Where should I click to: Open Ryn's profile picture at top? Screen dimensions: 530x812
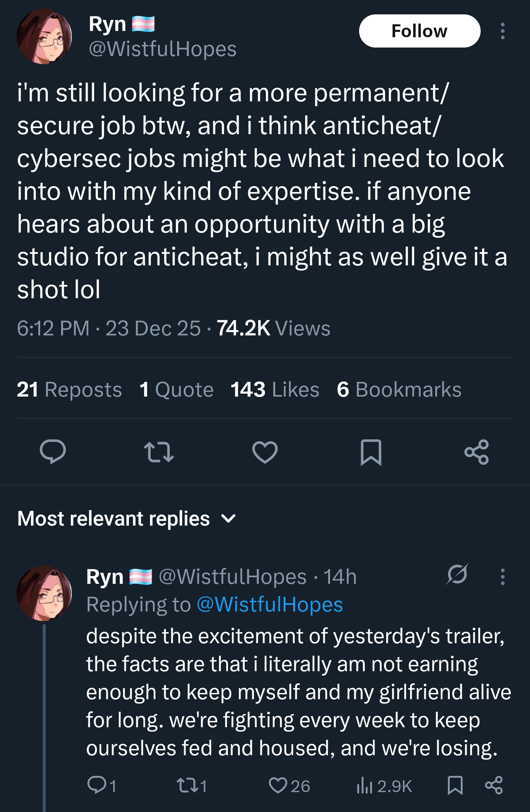click(44, 36)
